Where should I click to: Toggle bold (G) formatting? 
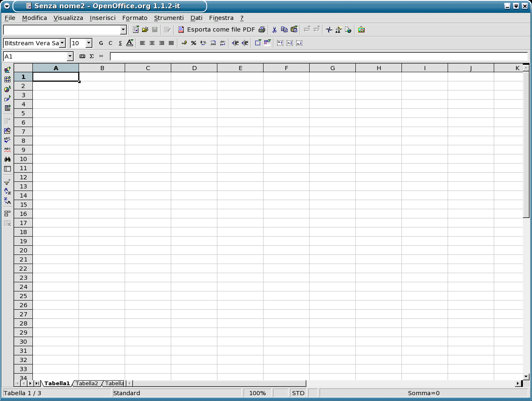pos(101,43)
